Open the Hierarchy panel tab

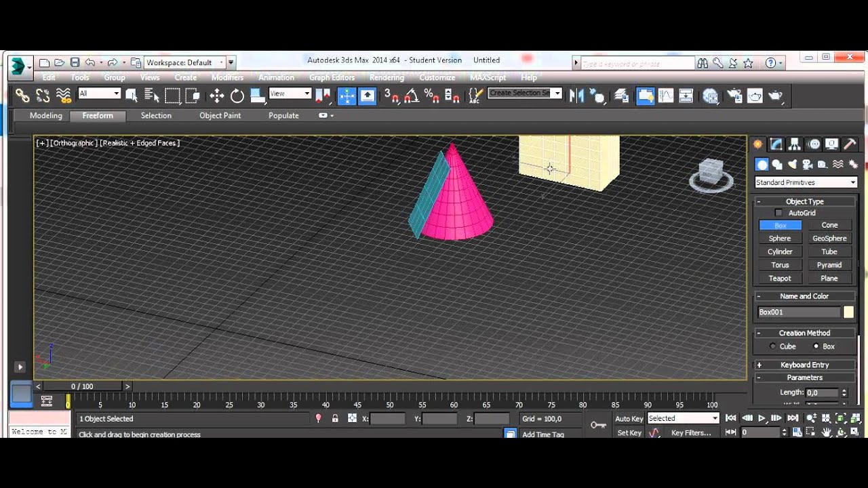coord(795,144)
